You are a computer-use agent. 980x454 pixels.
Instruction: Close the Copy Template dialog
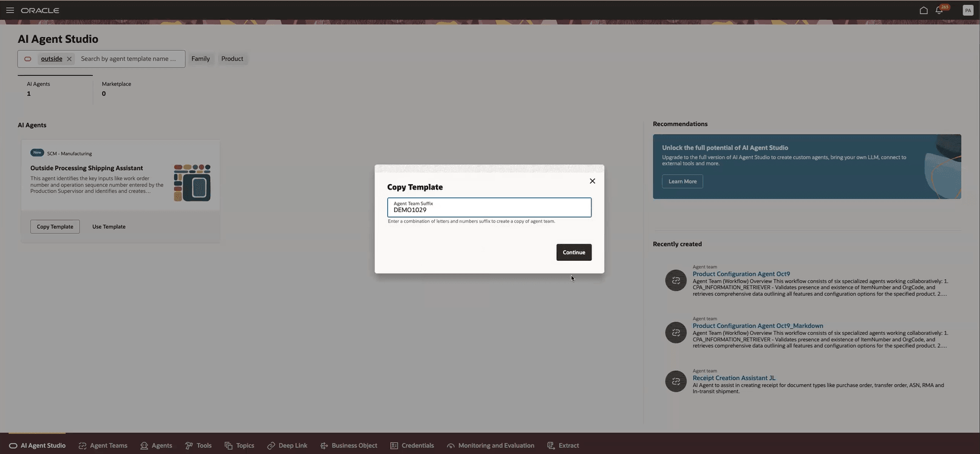click(x=593, y=181)
